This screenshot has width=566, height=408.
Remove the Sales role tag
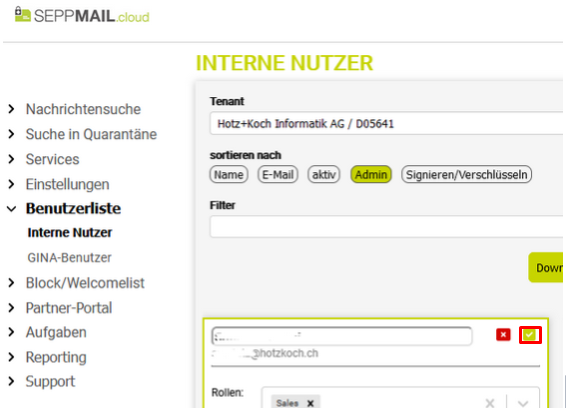pos(310,403)
